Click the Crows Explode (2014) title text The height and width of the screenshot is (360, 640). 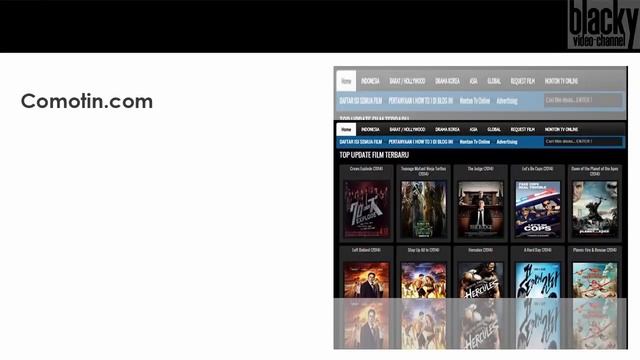366,169
